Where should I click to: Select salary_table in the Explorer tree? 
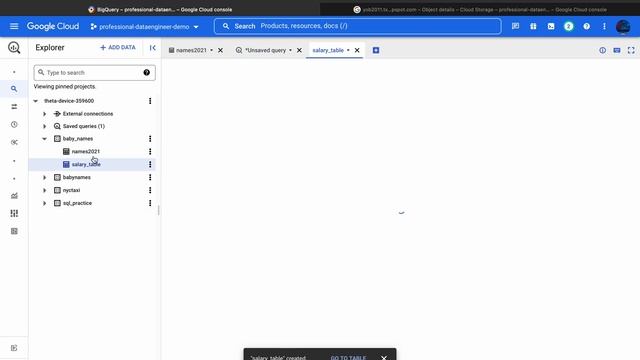(86, 164)
